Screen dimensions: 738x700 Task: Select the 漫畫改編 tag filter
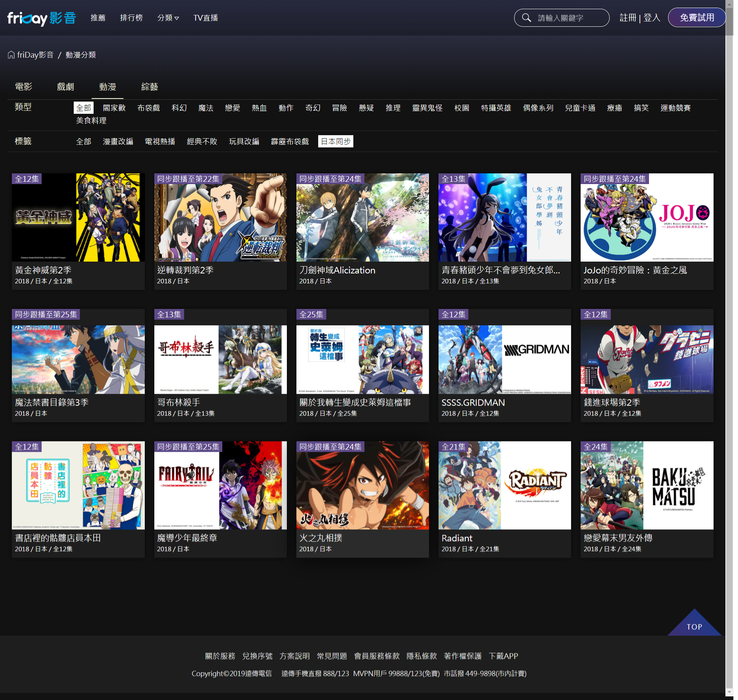118,142
